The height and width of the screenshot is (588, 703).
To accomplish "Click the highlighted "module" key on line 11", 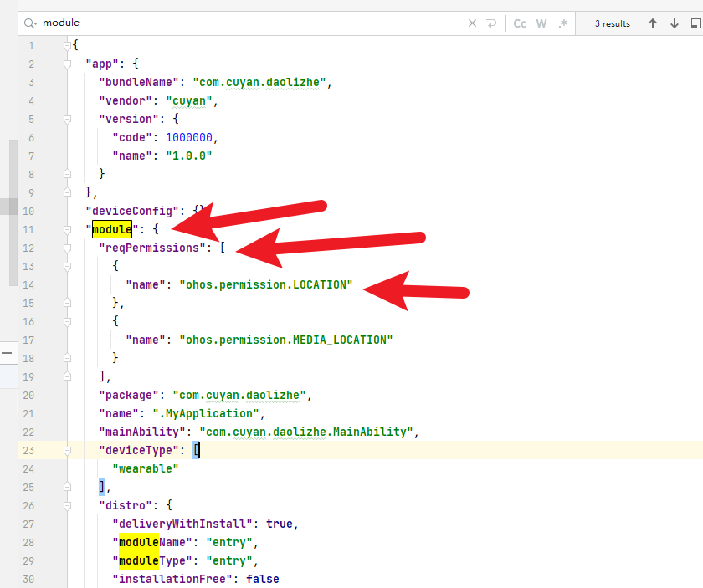I will point(112,229).
